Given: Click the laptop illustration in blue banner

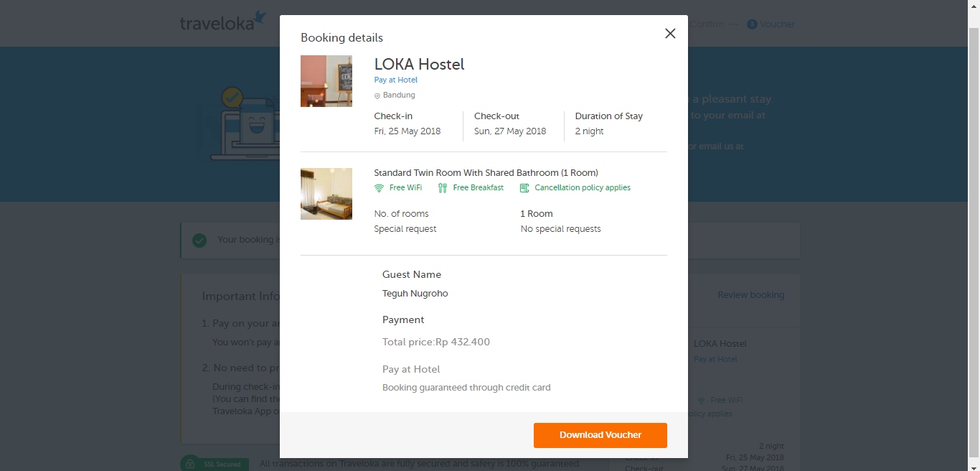Looking at the screenshot, I should [x=240, y=126].
